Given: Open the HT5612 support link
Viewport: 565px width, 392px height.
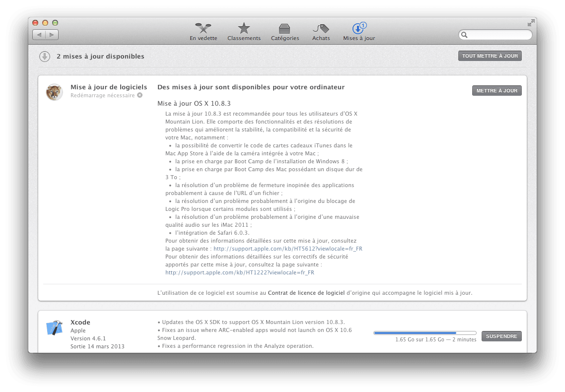Looking at the screenshot, I should (x=287, y=249).
